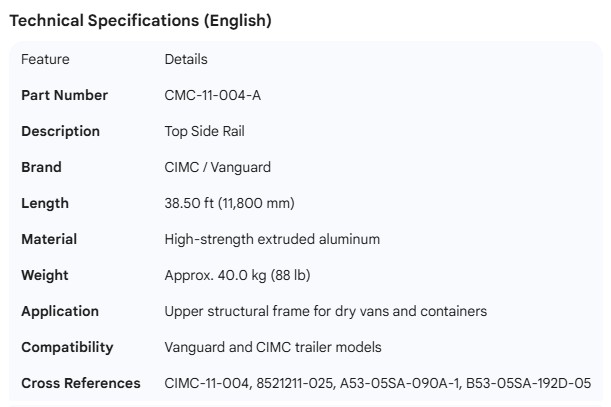
Task: Click the 38.50 ft length value
Action: (x=229, y=203)
